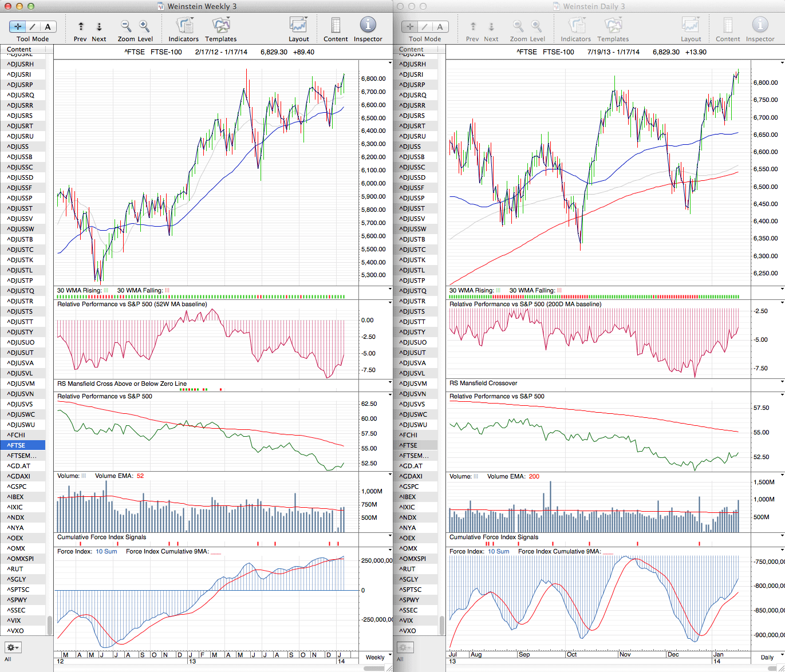
Task: Select text annotation Tool Mode in Weekly window
Action: [48, 26]
